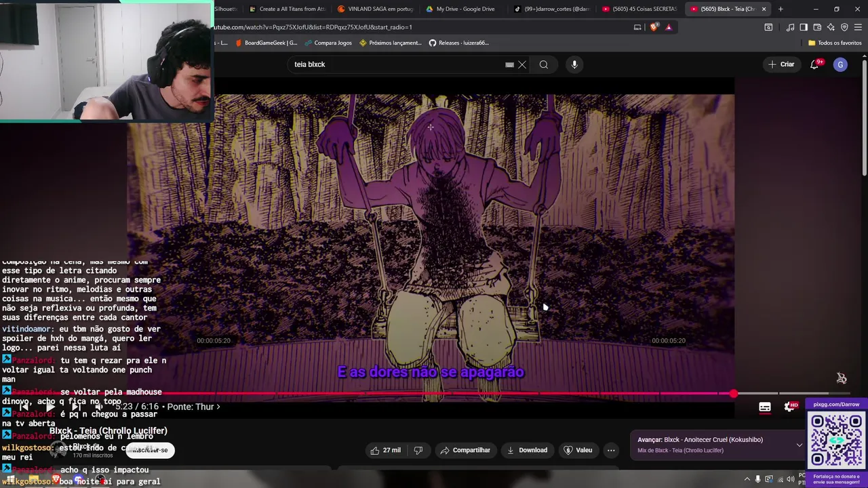The width and height of the screenshot is (868, 488).
Task: Click the progress bar scrubber handle
Action: [x=734, y=393]
